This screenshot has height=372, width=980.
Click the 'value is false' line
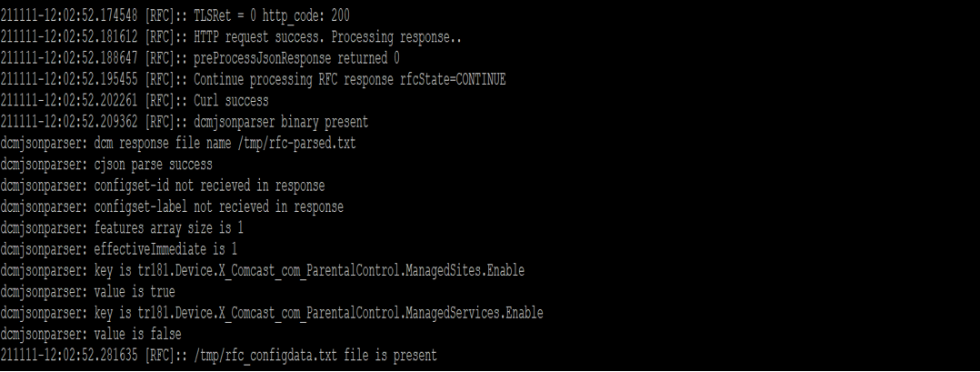[137, 334]
